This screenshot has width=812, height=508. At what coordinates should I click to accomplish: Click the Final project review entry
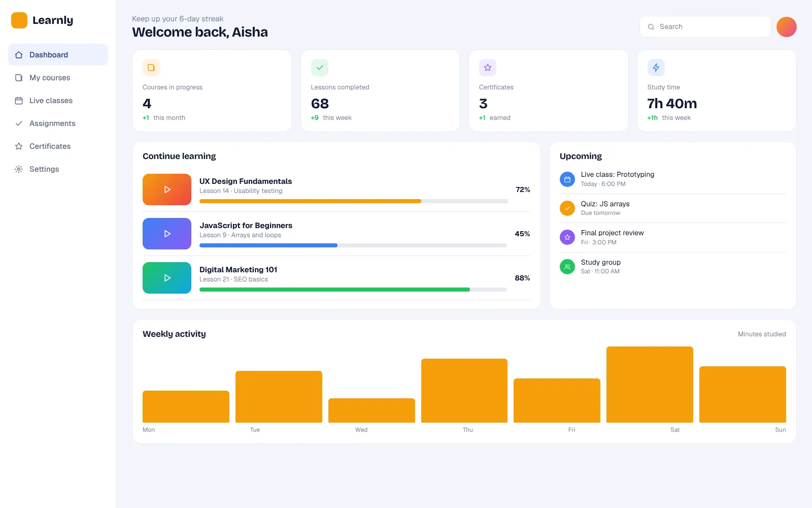pos(672,237)
